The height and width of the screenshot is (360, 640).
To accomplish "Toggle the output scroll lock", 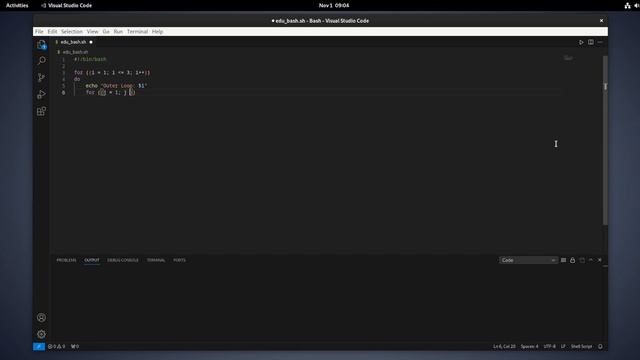I will click(573, 260).
